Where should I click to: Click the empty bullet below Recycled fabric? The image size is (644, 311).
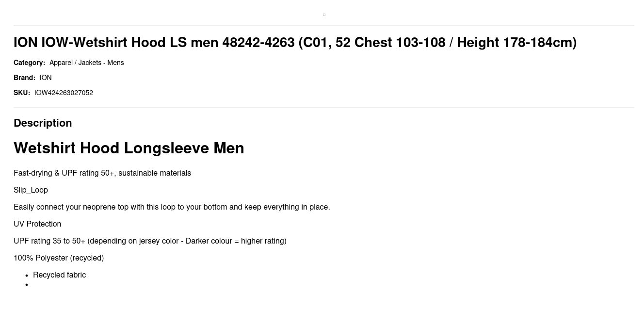click(x=27, y=285)
